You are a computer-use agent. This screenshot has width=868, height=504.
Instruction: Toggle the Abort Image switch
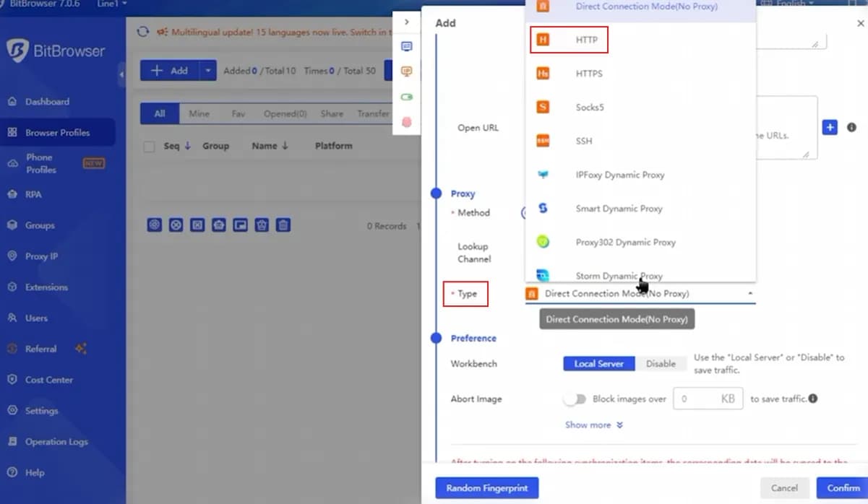pyautogui.click(x=575, y=399)
